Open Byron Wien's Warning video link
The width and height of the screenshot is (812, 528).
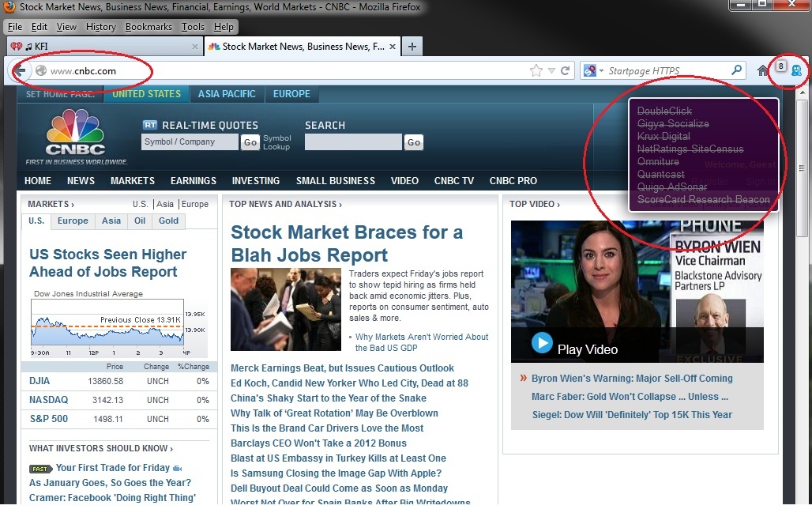coord(632,379)
